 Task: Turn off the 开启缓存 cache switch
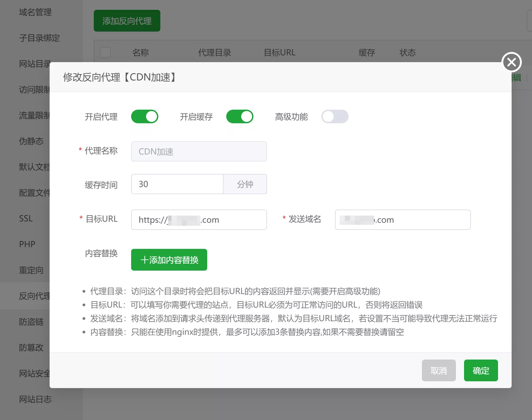tap(240, 116)
